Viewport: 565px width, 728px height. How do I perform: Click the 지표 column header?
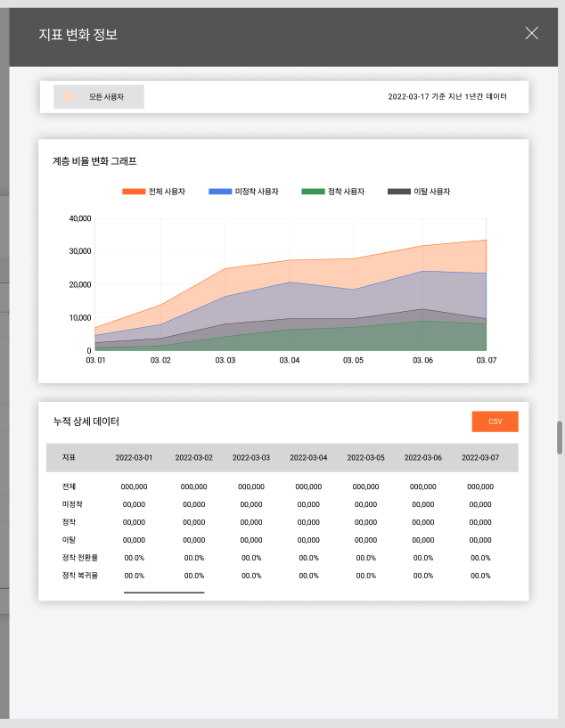[x=69, y=457]
